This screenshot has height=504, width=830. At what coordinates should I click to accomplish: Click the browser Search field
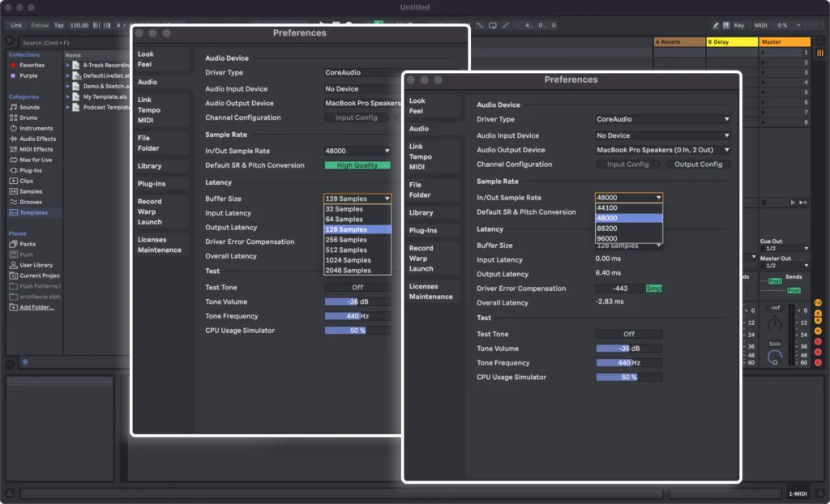point(74,43)
